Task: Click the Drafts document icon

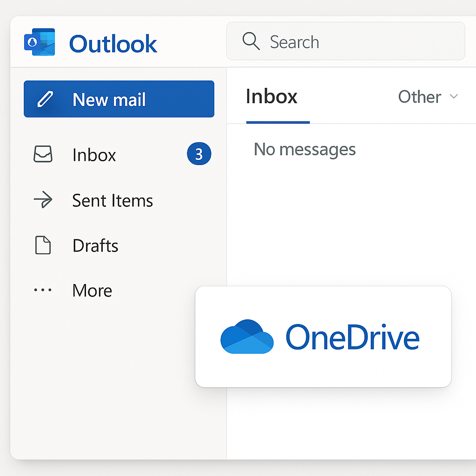Action: 43,245
